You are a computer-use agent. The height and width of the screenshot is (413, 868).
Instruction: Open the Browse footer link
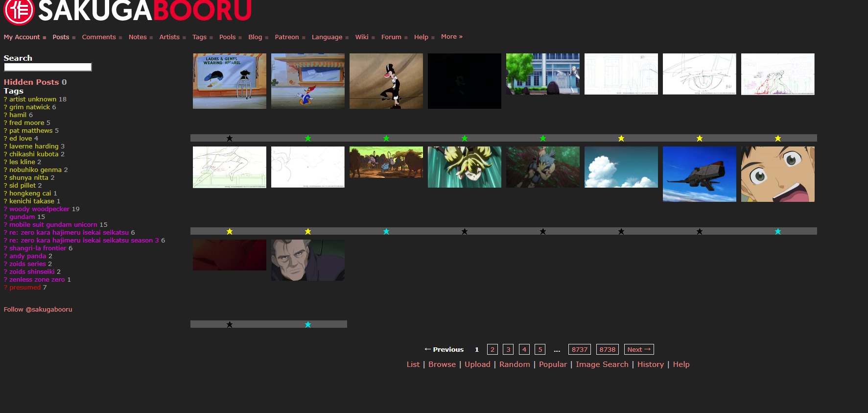[442, 364]
